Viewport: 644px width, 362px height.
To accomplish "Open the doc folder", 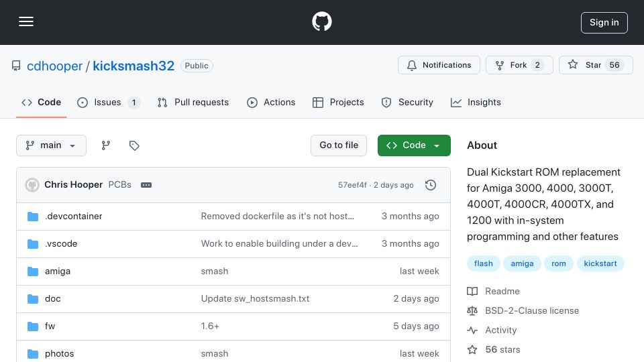I will [x=52, y=299].
